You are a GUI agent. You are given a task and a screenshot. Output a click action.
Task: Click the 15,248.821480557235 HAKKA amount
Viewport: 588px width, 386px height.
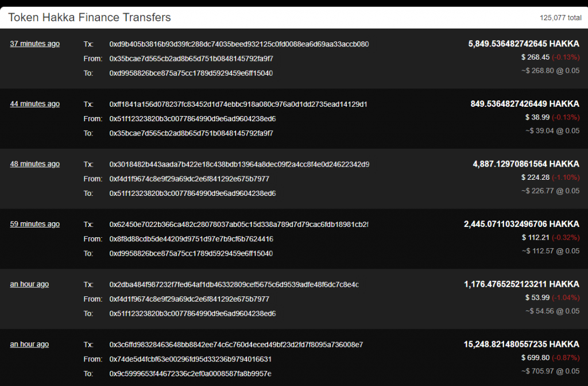pos(521,345)
